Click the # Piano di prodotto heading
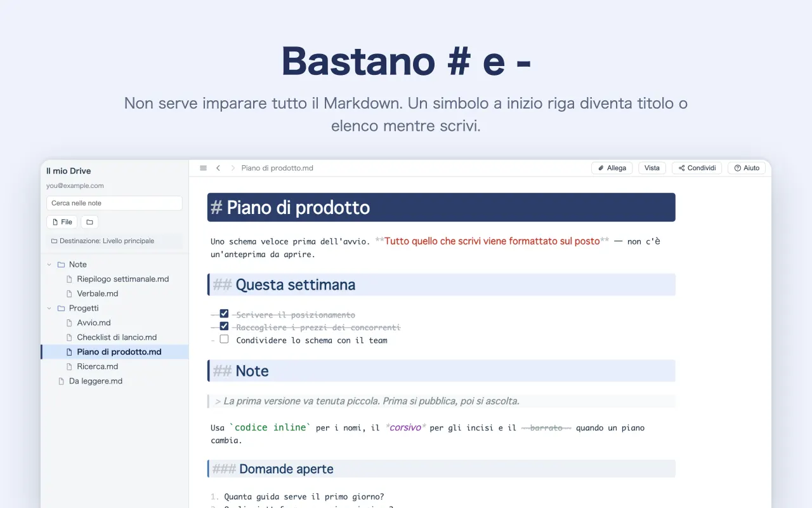Image resolution: width=812 pixels, height=508 pixels. coord(442,208)
